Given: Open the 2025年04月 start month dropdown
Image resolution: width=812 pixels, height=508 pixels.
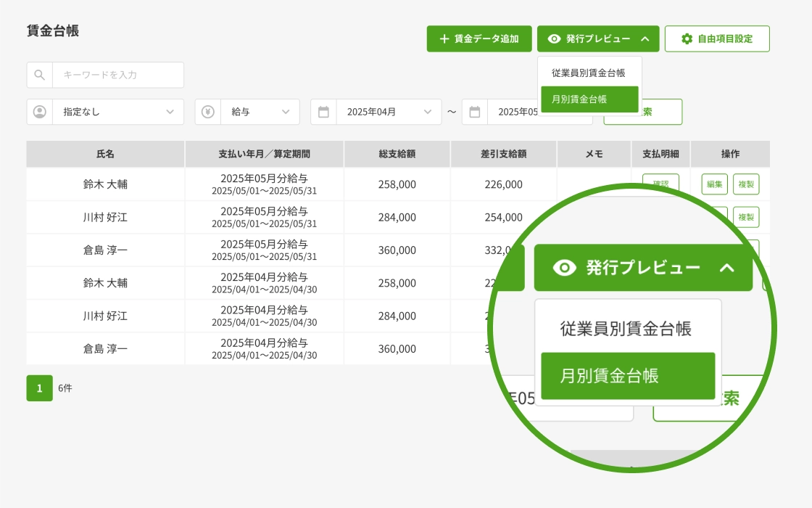Looking at the screenshot, I should click(389, 112).
